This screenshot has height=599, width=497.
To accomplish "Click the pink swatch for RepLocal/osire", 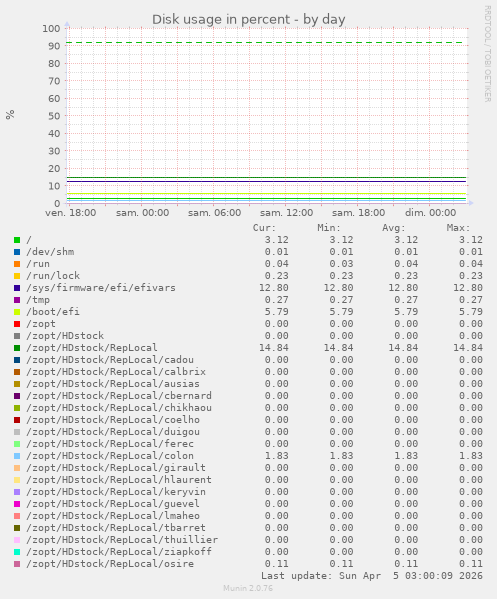I will (x=17, y=564).
